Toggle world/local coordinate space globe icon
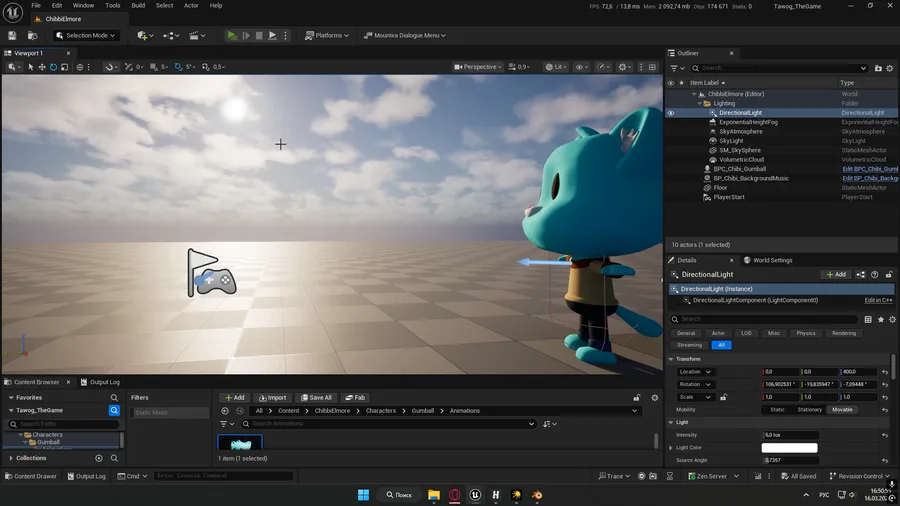Screen dimensions: 900x506 pyautogui.click(x=80, y=67)
